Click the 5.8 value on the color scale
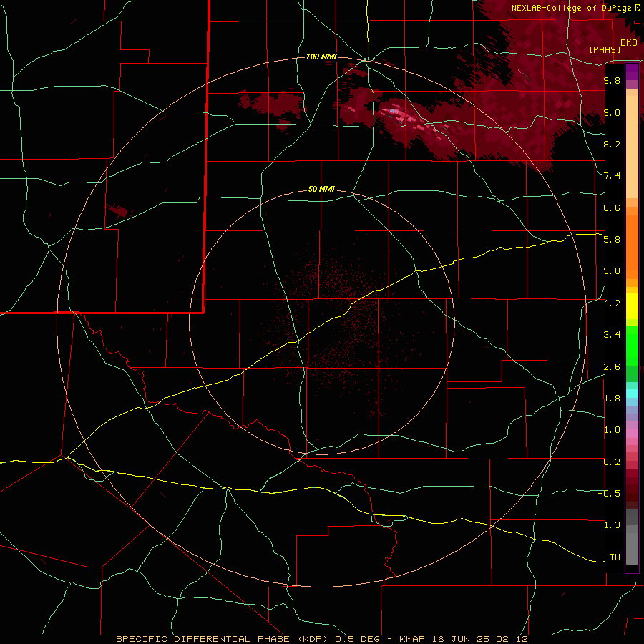The image size is (644, 644). tap(612, 240)
